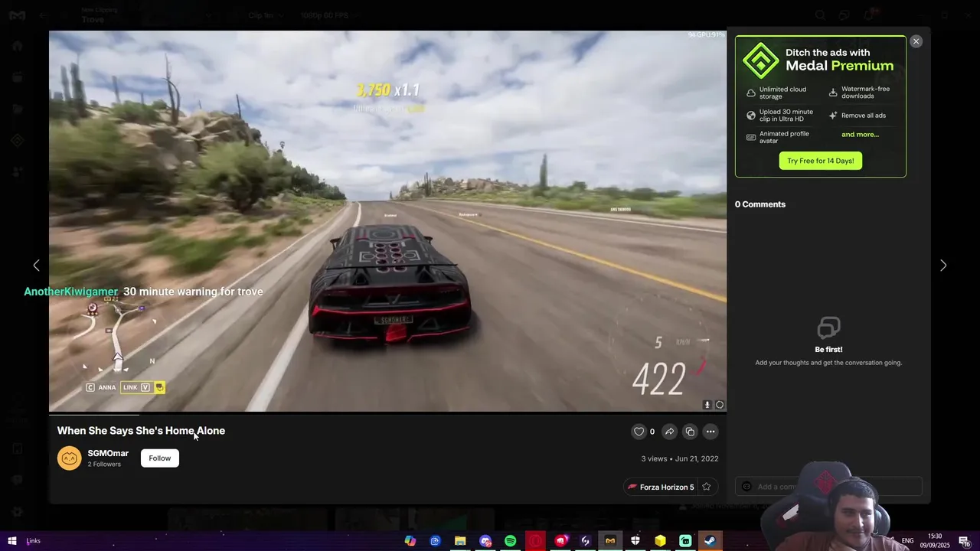Click the 'Remove all ads' feature
The height and width of the screenshot is (551, 980).
click(x=857, y=116)
